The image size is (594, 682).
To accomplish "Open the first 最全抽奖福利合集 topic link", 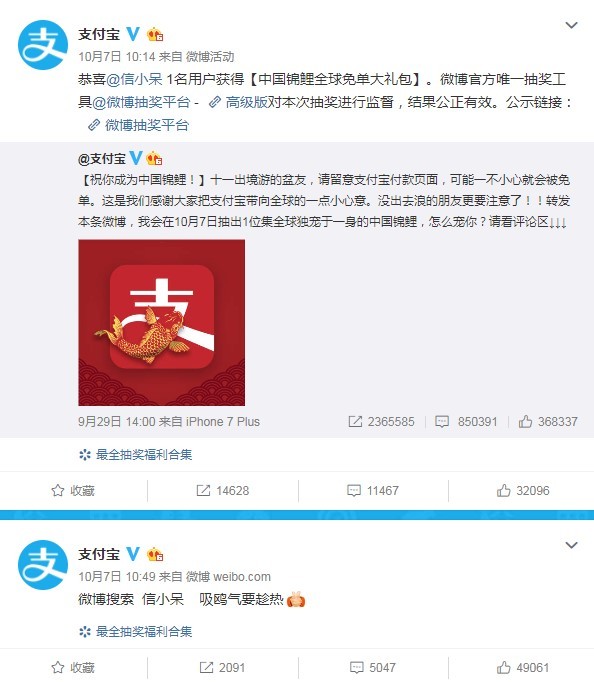I will 135,455.
